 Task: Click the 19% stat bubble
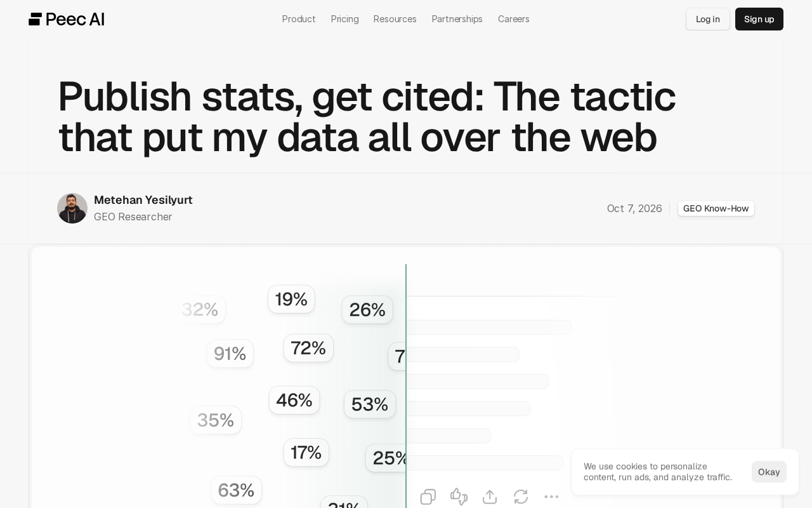click(x=291, y=299)
